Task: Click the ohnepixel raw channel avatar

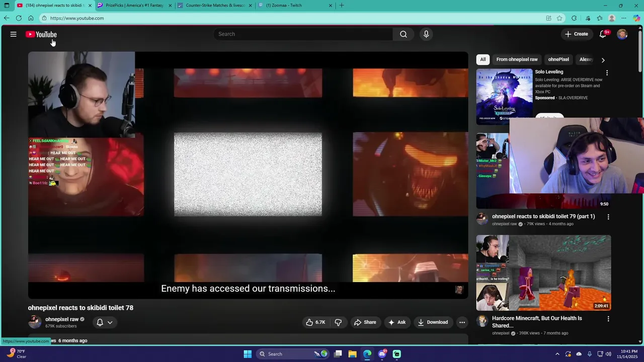Action: 35,322
